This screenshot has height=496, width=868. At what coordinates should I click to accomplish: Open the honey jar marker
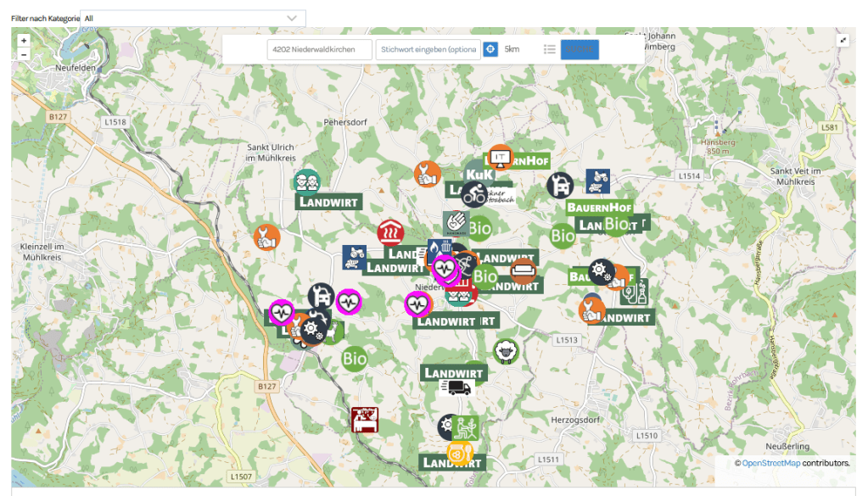coord(458,454)
